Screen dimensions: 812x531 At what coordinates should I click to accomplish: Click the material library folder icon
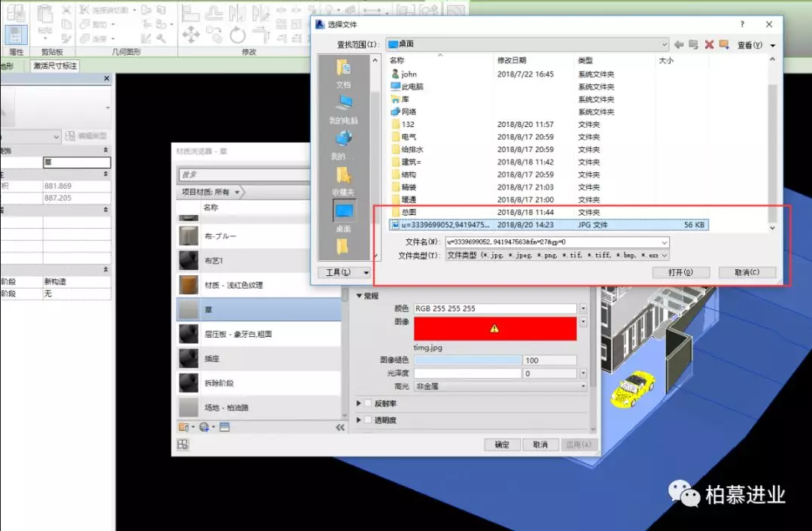tap(184, 427)
